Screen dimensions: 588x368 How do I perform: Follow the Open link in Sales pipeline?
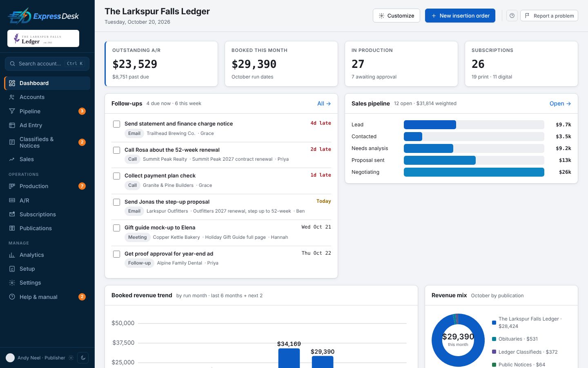[560, 103]
